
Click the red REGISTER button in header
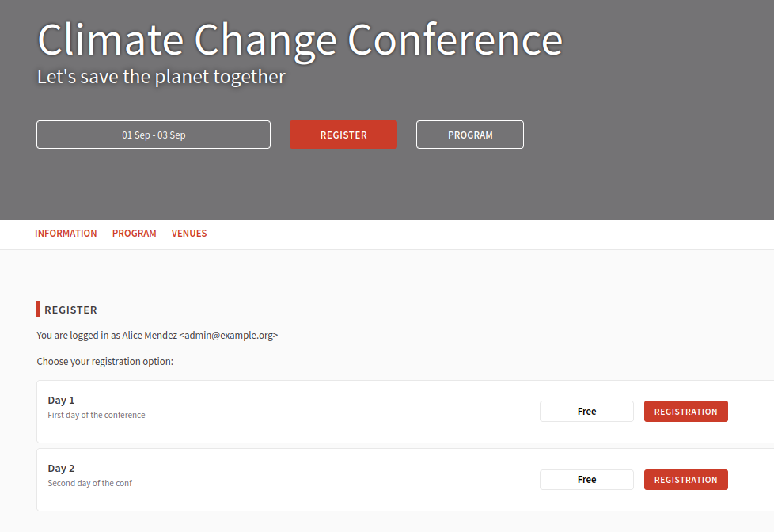coord(343,135)
